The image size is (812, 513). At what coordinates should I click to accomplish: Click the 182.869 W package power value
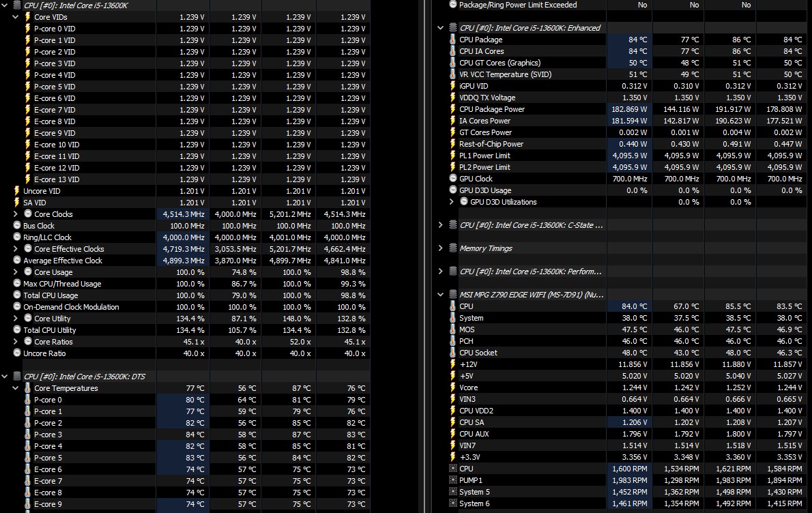[629, 109]
